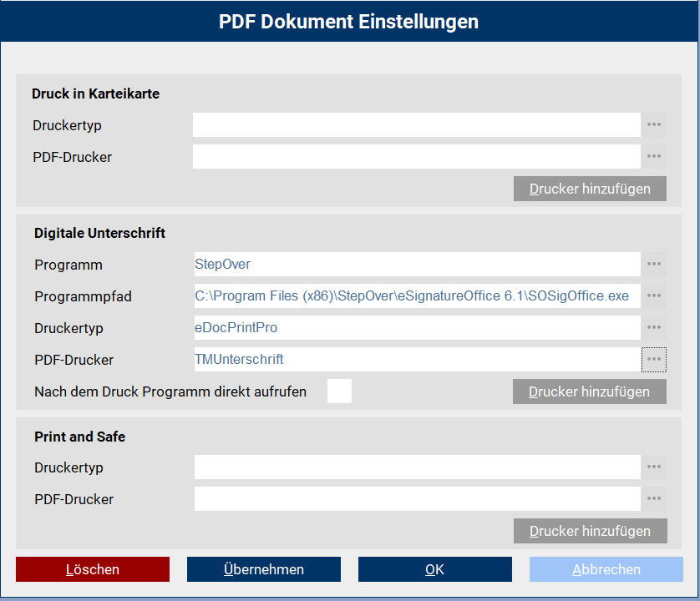This screenshot has width=700, height=601.
Task: Confirm the dialog with OK
Action: click(434, 569)
